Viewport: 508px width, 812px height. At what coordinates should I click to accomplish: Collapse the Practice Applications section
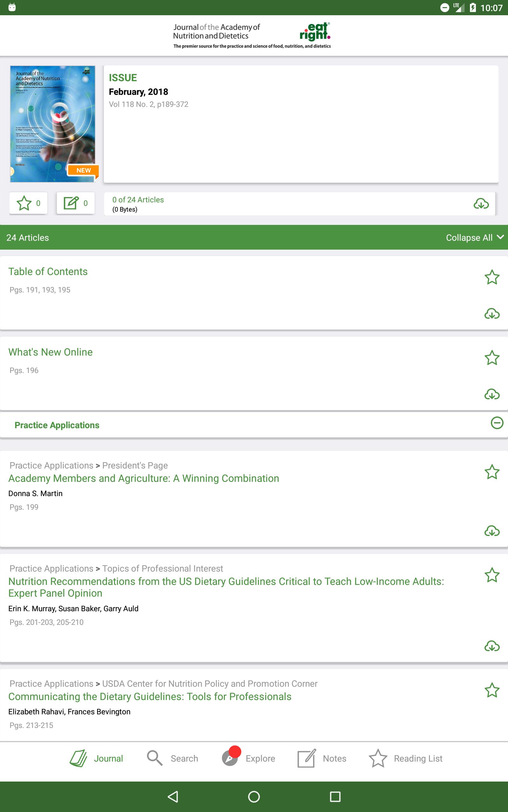(x=497, y=423)
